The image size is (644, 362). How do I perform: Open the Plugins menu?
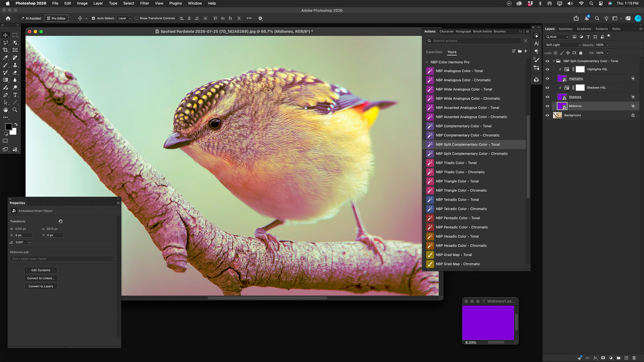[175, 3]
